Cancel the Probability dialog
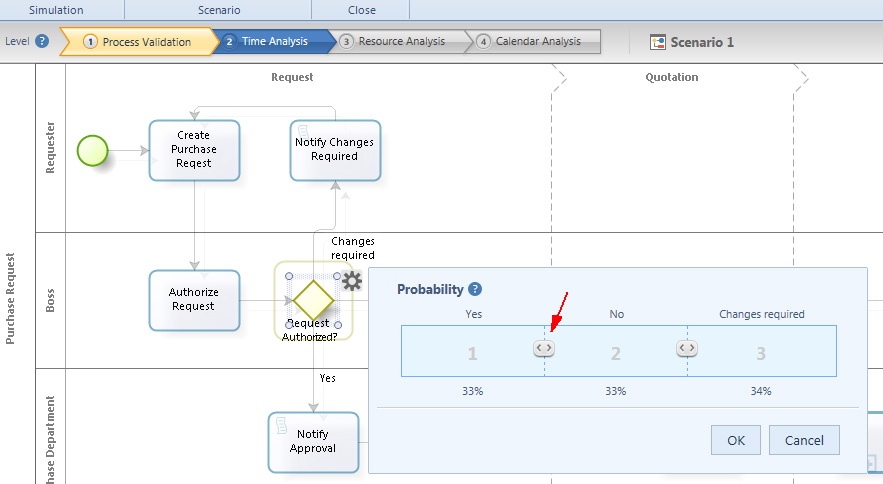The width and height of the screenshot is (883, 484). (x=804, y=440)
